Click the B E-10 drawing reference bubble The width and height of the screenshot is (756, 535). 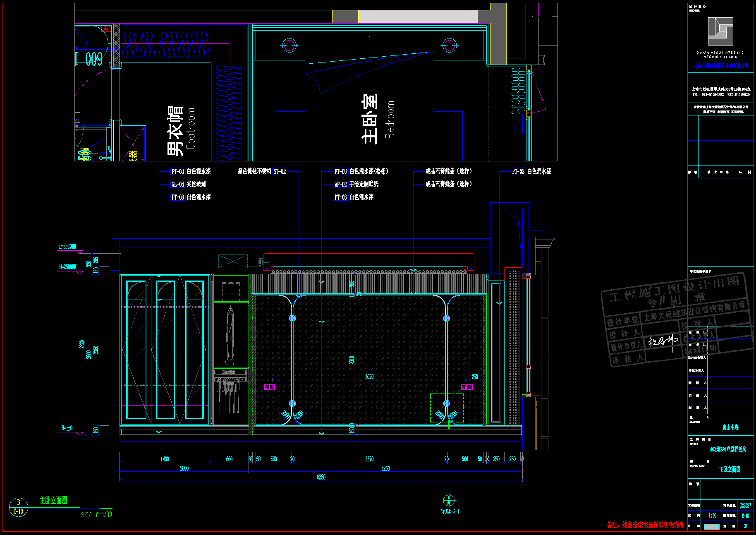[x=18, y=507]
